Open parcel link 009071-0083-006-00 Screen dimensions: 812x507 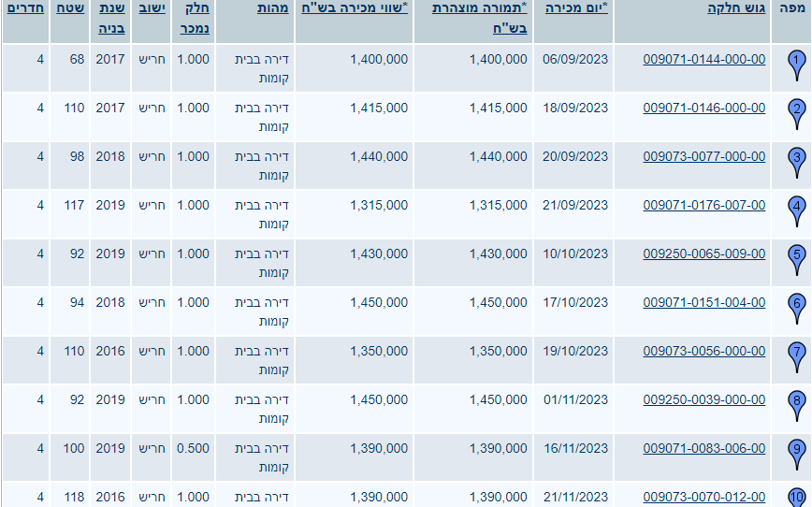[703, 448]
